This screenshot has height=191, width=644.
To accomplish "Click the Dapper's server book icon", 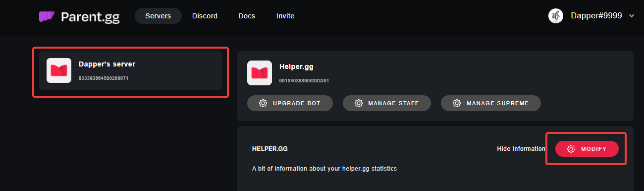I will (59, 70).
